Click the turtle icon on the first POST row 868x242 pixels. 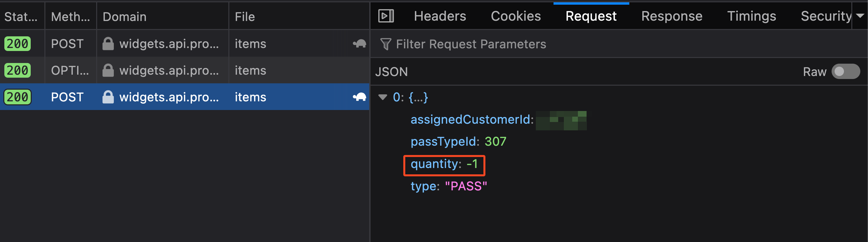point(360,43)
